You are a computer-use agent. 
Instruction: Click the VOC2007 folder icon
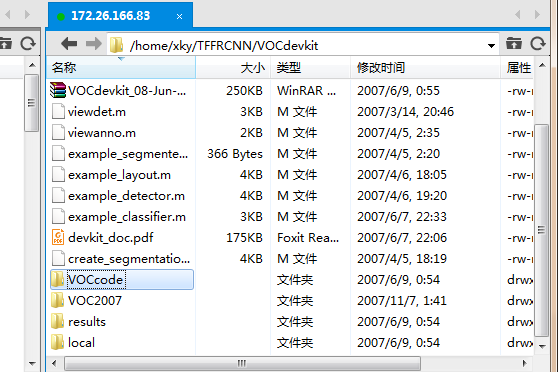(58, 300)
